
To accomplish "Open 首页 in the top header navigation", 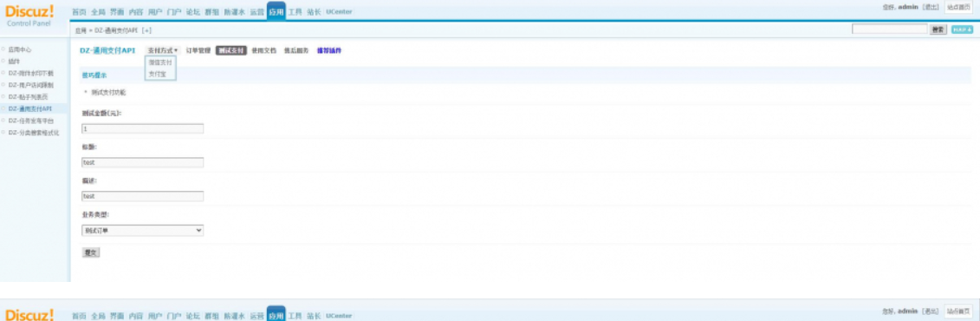I will [79, 12].
